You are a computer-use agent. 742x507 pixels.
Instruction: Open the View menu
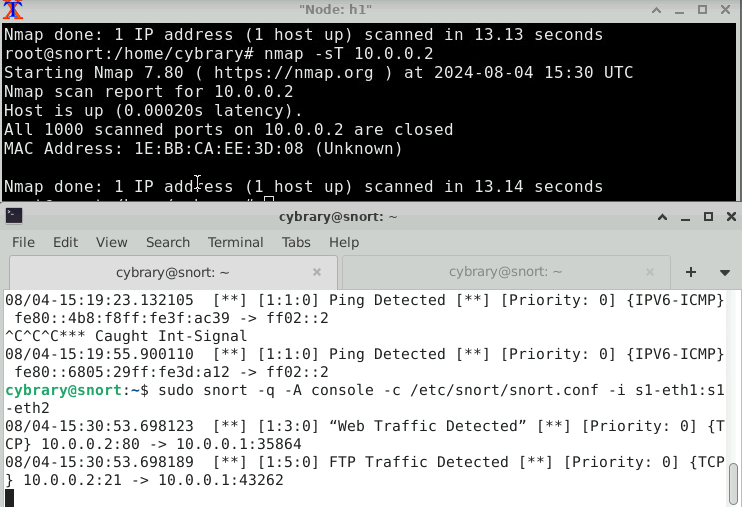click(x=112, y=242)
